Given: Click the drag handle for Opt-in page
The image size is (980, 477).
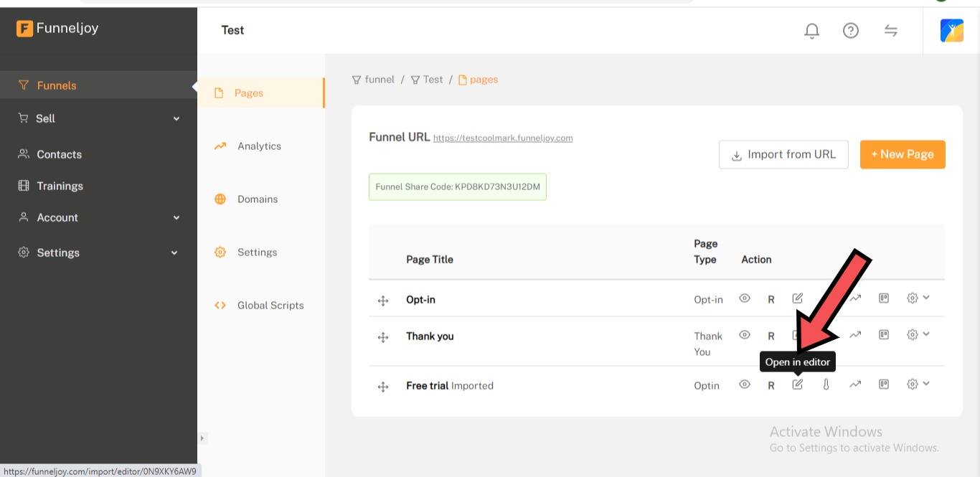Looking at the screenshot, I should point(383,301).
